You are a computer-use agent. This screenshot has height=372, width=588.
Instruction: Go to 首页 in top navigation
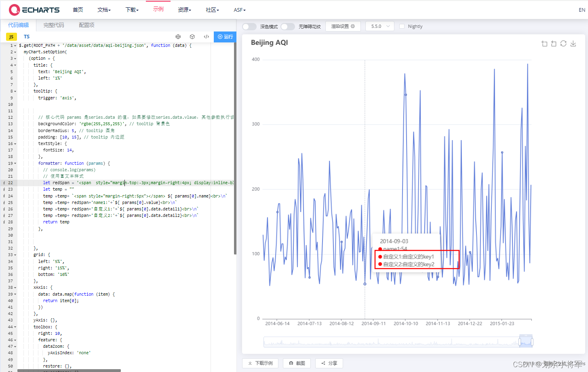pyautogui.click(x=78, y=10)
